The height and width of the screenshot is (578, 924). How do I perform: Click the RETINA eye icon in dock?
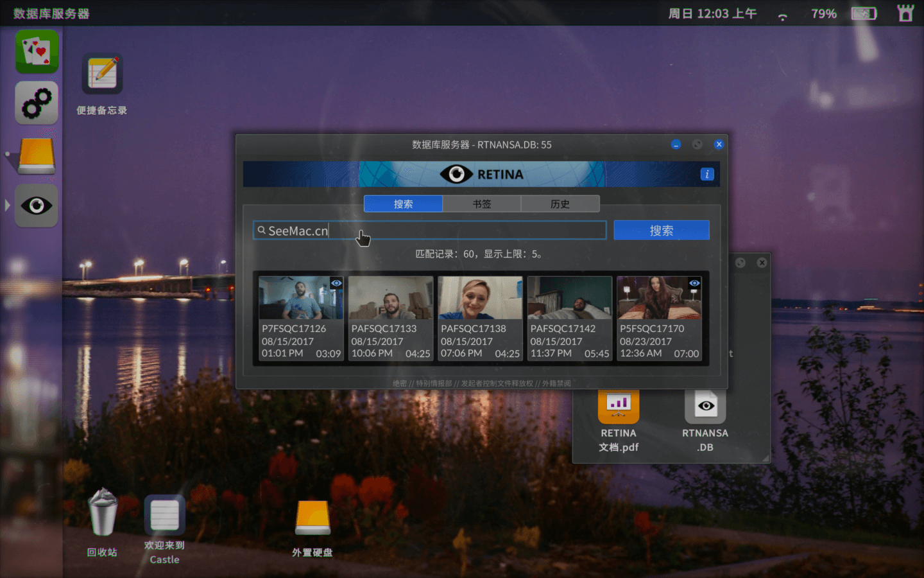(x=37, y=206)
